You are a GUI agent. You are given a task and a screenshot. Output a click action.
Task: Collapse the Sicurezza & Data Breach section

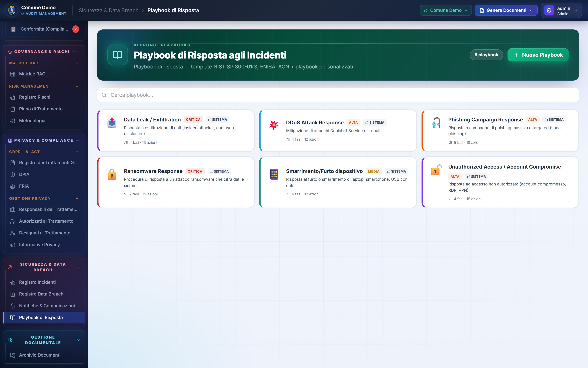[x=78, y=267]
